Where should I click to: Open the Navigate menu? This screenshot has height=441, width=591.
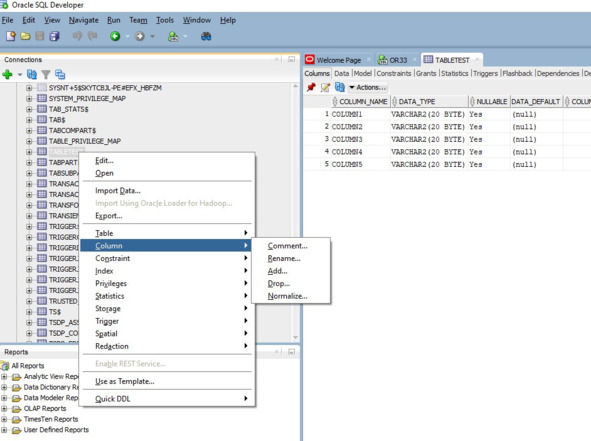point(83,20)
